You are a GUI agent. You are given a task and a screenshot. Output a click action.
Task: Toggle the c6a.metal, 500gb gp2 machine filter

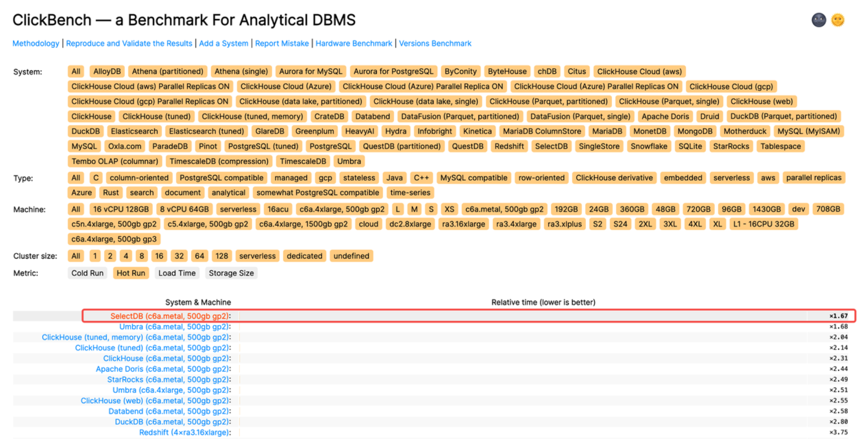coord(505,210)
